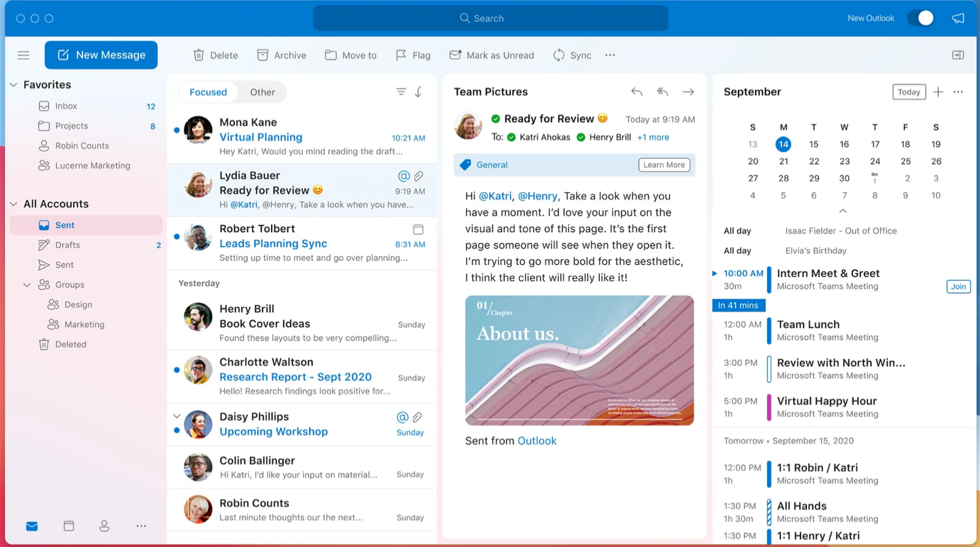Collapse the Favorites section
Image resolution: width=980 pixels, height=547 pixels.
tap(14, 85)
